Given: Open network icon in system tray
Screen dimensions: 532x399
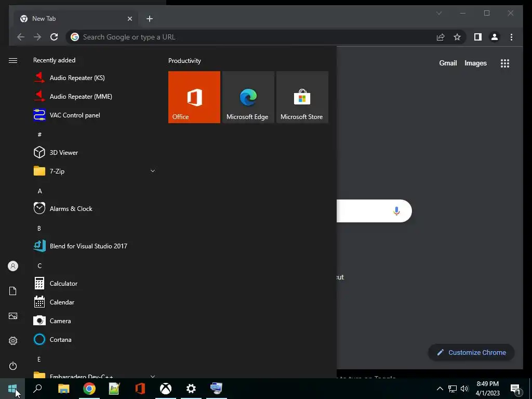Looking at the screenshot, I should coord(453,389).
